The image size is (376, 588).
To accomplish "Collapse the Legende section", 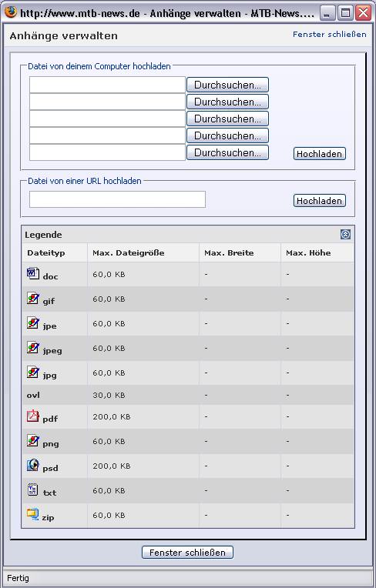I will click(x=345, y=235).
